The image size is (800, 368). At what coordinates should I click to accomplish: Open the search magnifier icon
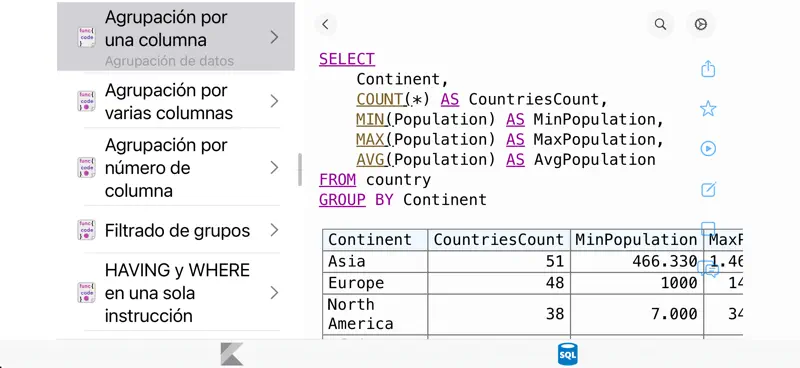[x=660, y=24]
